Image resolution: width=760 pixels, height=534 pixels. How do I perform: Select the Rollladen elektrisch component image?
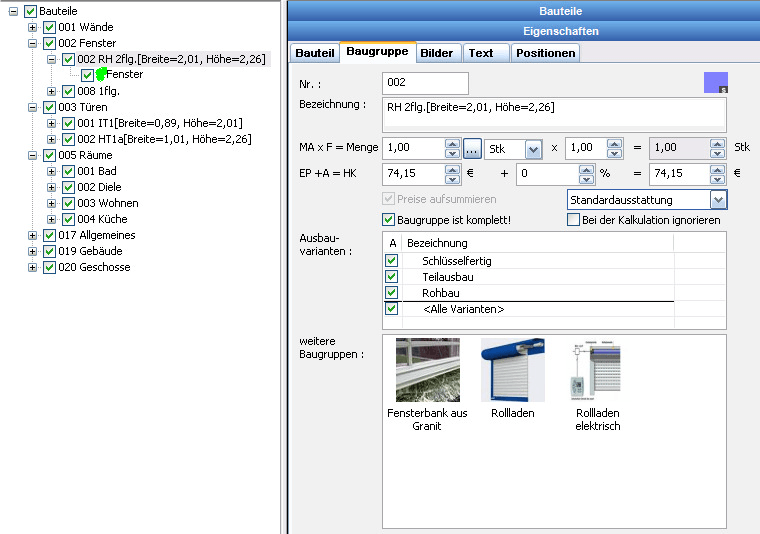597,370
